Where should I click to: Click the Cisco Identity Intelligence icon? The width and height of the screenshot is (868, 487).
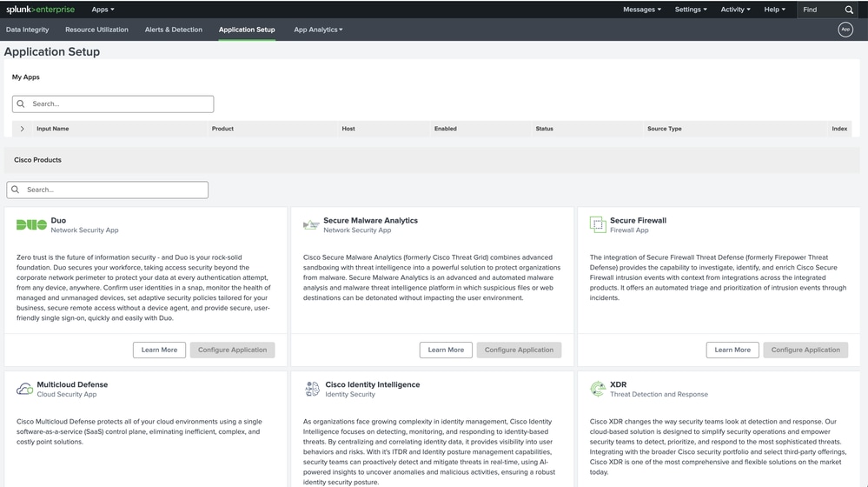pyautogui.click(x=312, y=389)
